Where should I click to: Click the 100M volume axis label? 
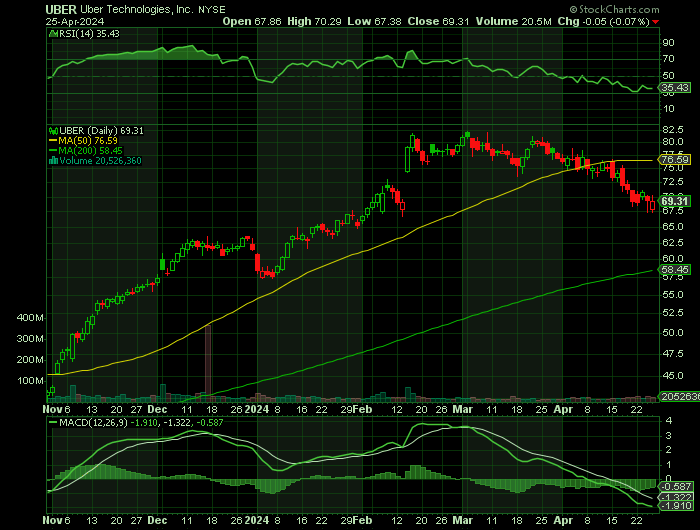tap(30, 381)
